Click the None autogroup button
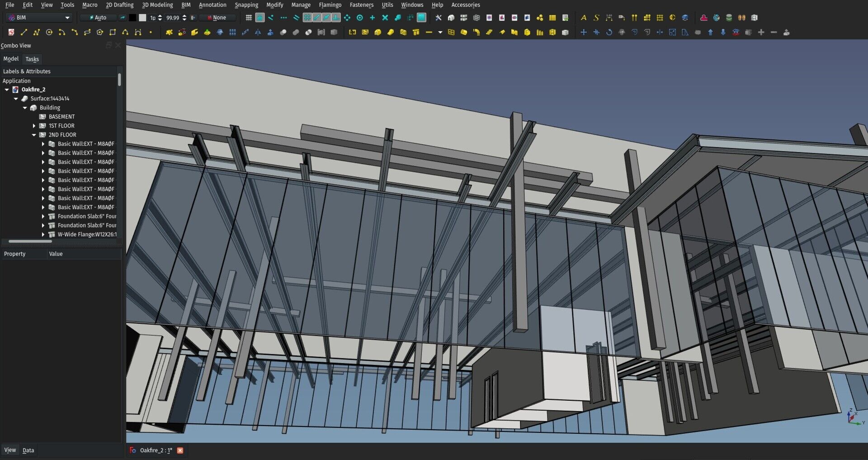 pos(218,18)
